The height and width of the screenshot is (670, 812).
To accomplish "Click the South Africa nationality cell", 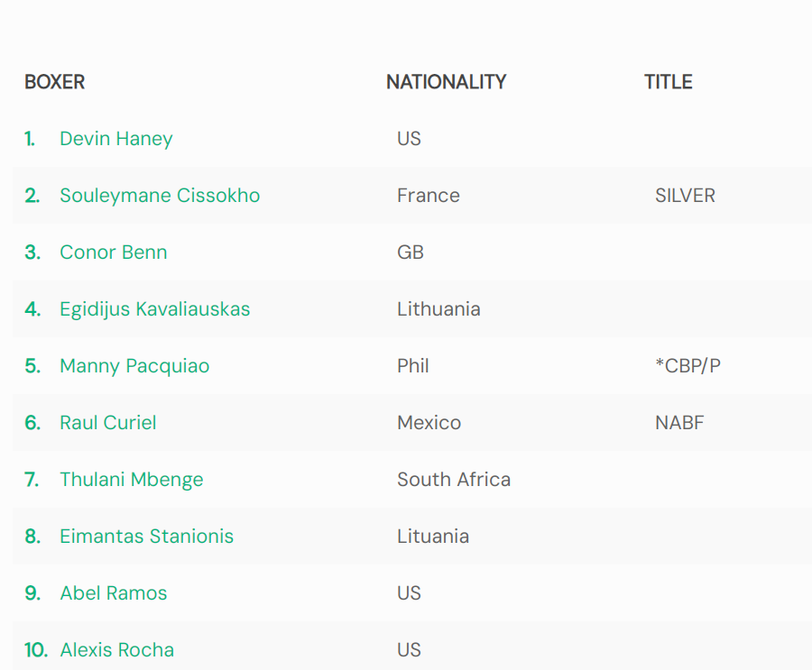I will (454, 480).
